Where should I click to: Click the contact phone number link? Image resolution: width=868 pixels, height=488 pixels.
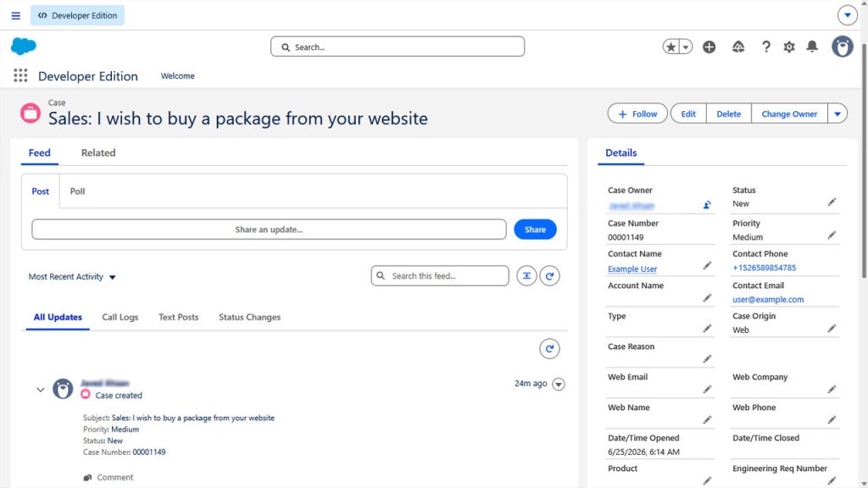[764, 268]
